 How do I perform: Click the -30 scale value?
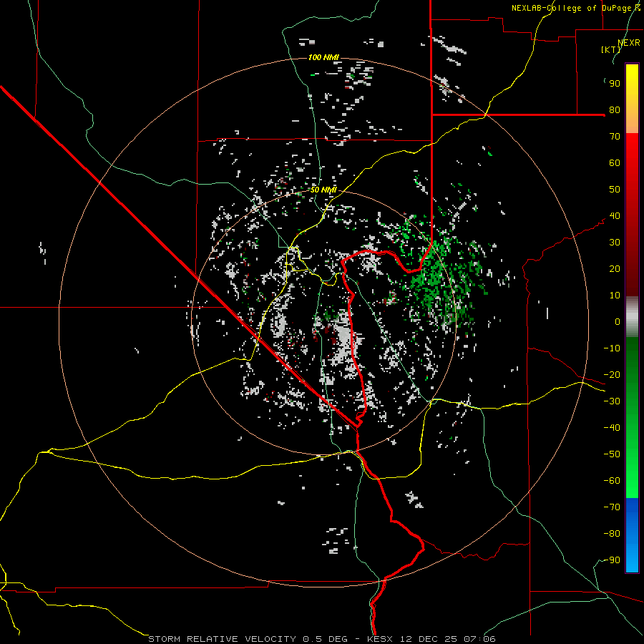(612, 401)
